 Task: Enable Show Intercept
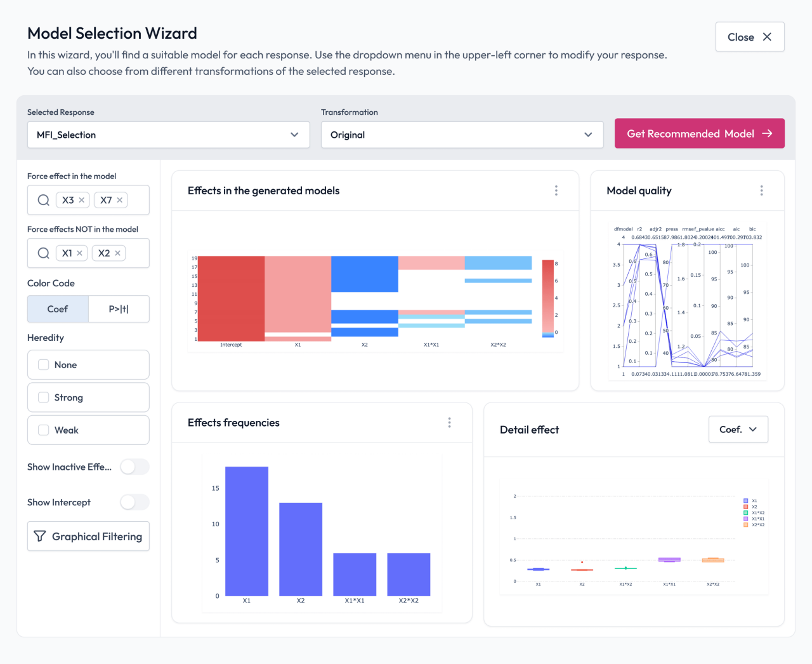coord(134,501)
